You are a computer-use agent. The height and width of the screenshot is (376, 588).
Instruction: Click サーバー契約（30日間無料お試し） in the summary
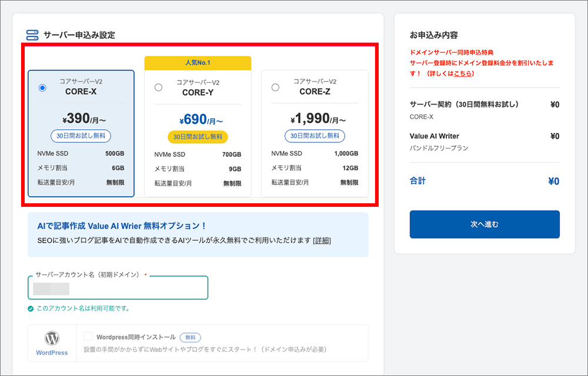click(465, 105)
